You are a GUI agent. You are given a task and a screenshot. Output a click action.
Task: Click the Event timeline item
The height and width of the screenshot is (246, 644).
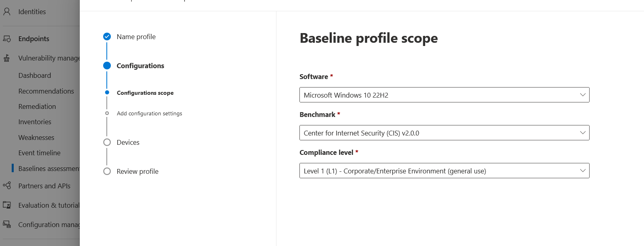(39, 153)
